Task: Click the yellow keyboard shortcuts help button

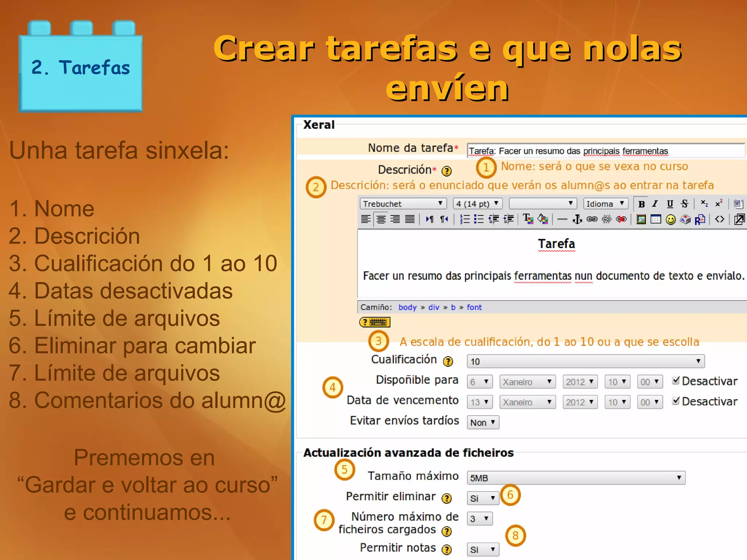Action: (375, 322)
